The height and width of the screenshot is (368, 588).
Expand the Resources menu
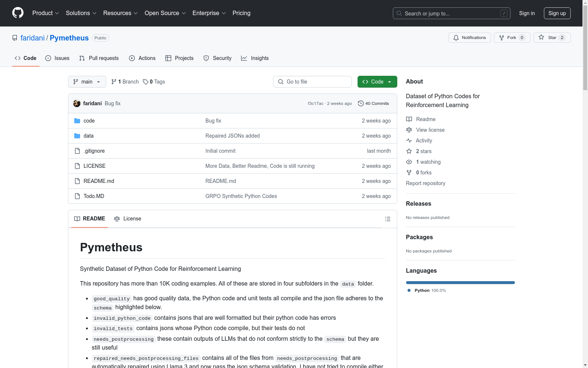(121, 13)
